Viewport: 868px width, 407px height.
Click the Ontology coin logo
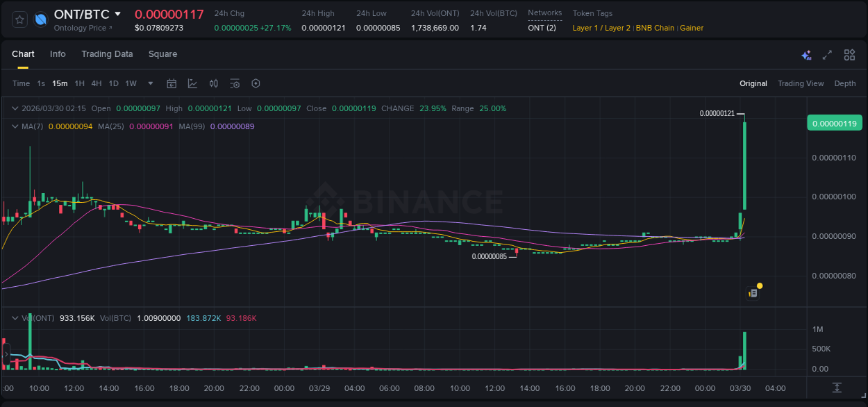[x=40, y=19]
